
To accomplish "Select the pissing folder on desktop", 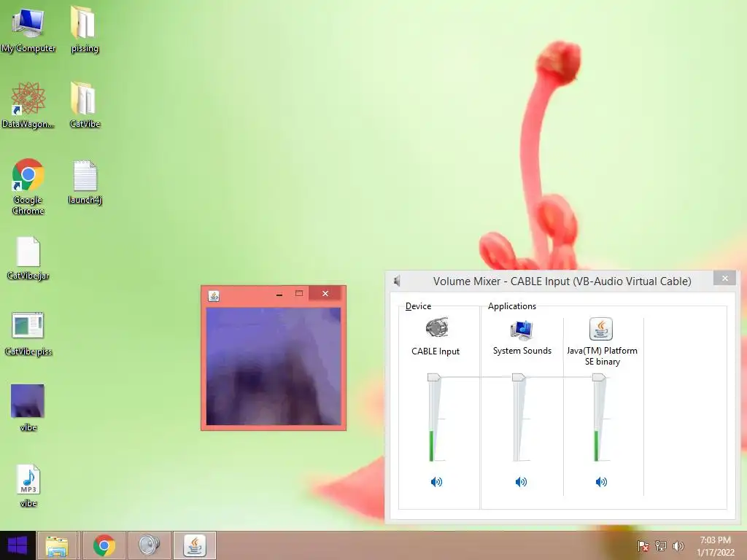I will pyautogui.click(x=85, y=28).
